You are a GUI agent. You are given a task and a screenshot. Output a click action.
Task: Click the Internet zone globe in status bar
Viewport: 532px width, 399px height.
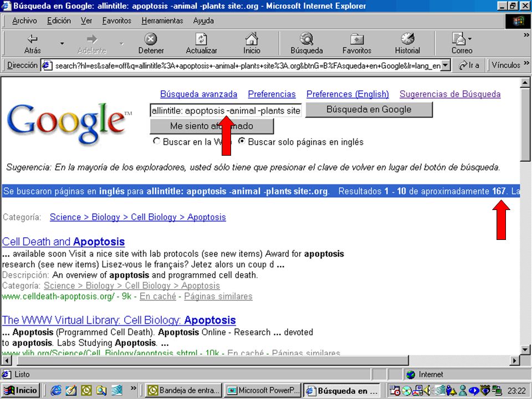(x=411, y=375)
